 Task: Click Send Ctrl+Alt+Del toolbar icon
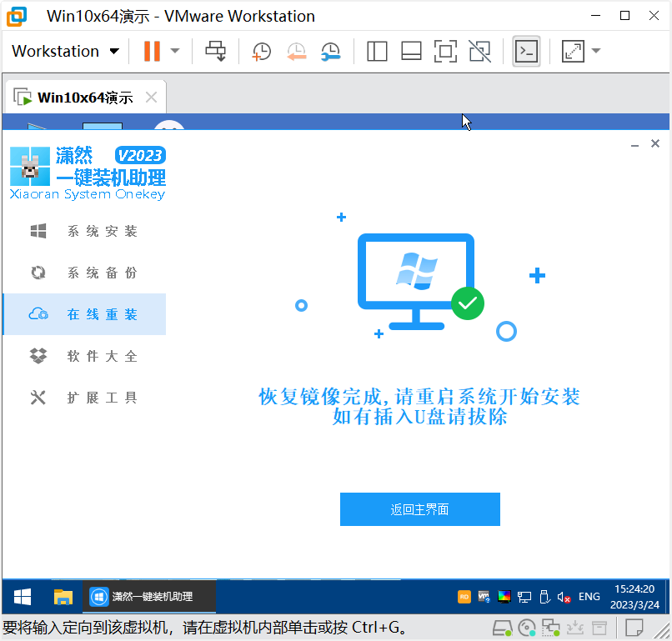tap(216, 51)
